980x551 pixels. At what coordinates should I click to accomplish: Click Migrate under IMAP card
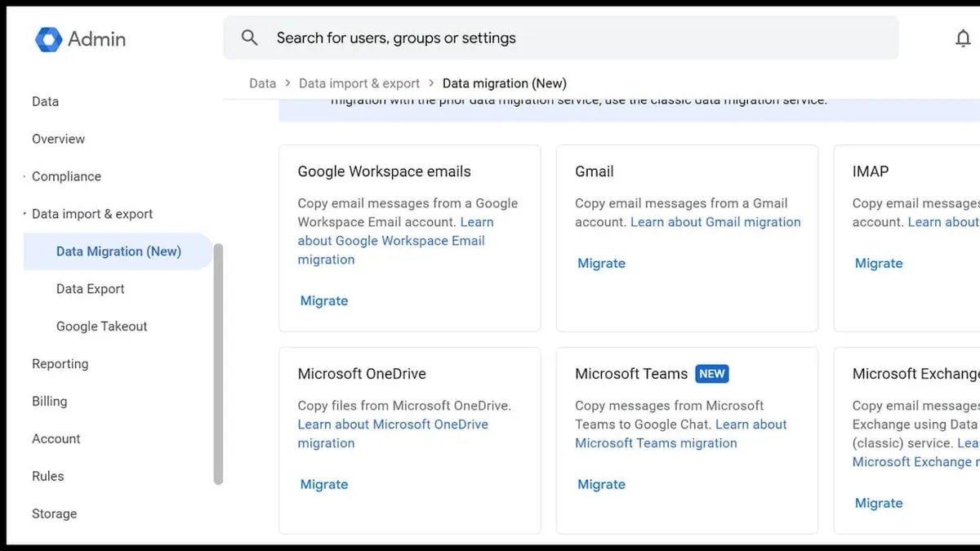tap(879, 263)
